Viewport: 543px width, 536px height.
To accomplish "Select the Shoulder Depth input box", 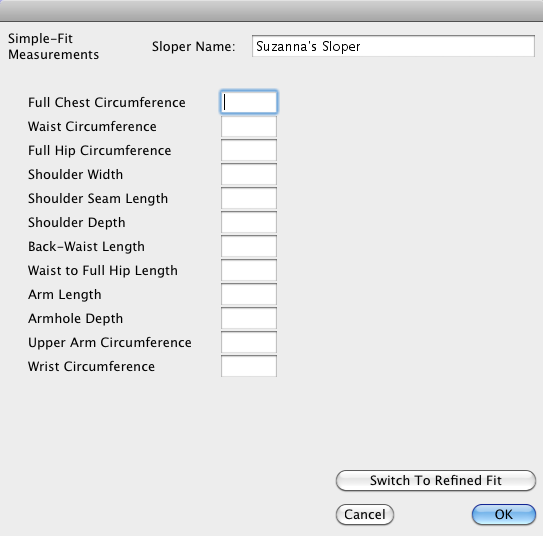I will pos(249,222).
